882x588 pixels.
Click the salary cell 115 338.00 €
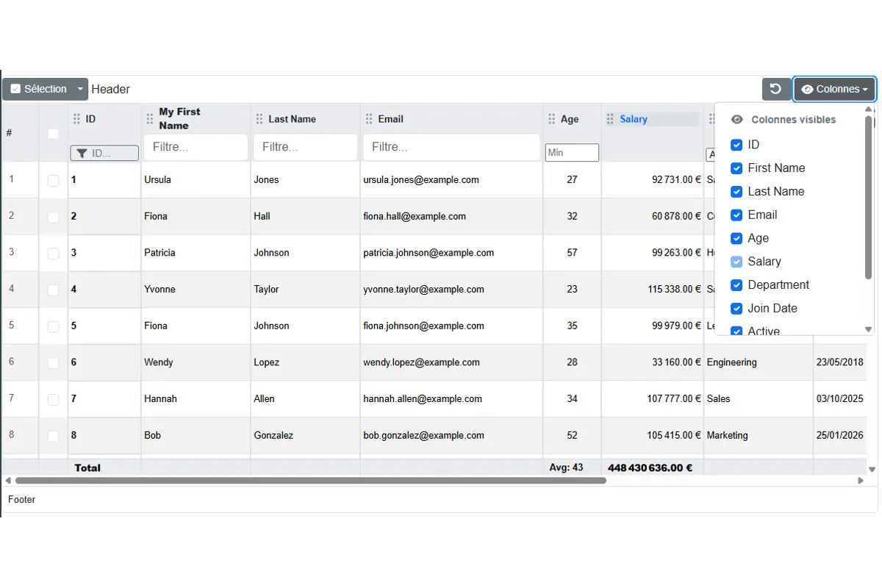coord(674,290)
